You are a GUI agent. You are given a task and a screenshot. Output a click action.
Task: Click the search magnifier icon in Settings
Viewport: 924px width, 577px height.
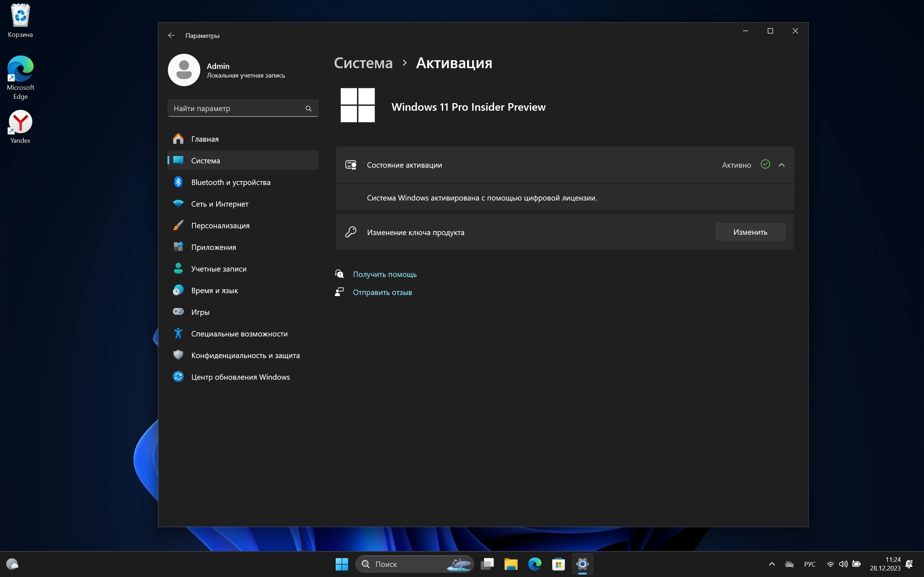(309, 109)
